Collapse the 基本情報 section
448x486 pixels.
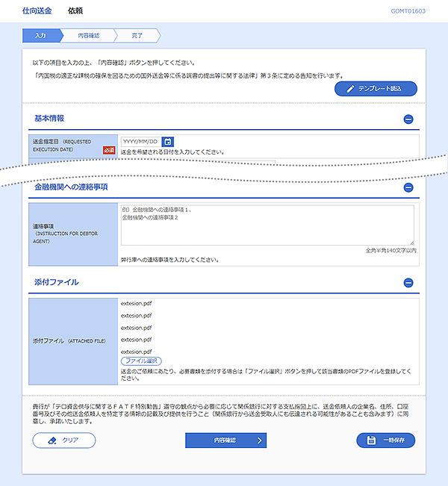tap(408, 119)
